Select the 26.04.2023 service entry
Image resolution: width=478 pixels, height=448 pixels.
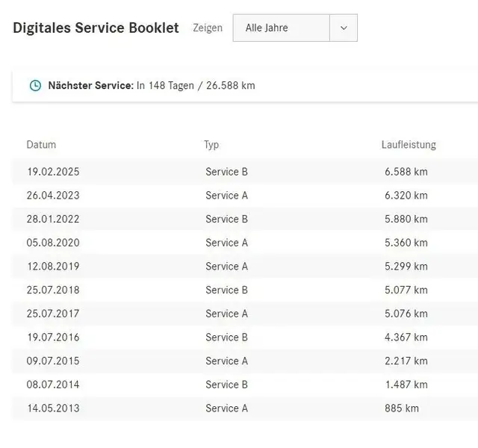coord(53,196)
